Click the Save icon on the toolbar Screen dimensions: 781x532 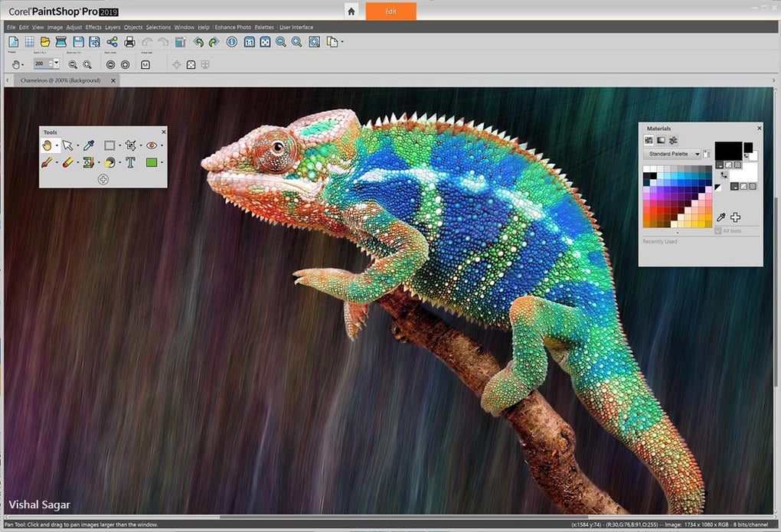pyautogui.click(x=77, y=42)
